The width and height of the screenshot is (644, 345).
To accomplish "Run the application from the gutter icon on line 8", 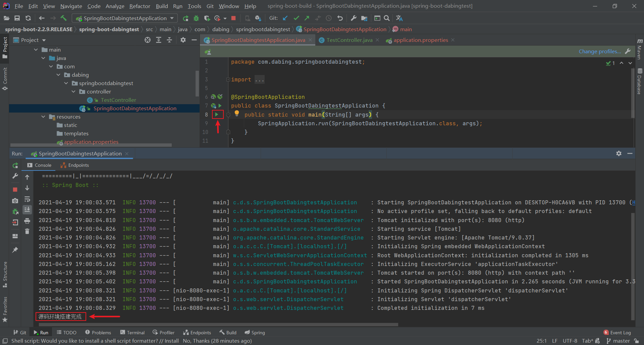I will click(x=217, y=114).
